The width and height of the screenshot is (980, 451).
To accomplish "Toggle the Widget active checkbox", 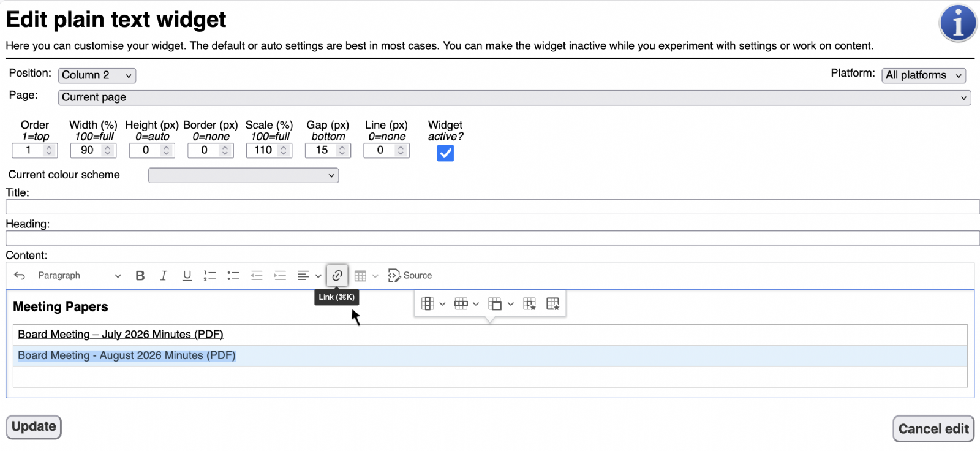I will coord(446,153).
